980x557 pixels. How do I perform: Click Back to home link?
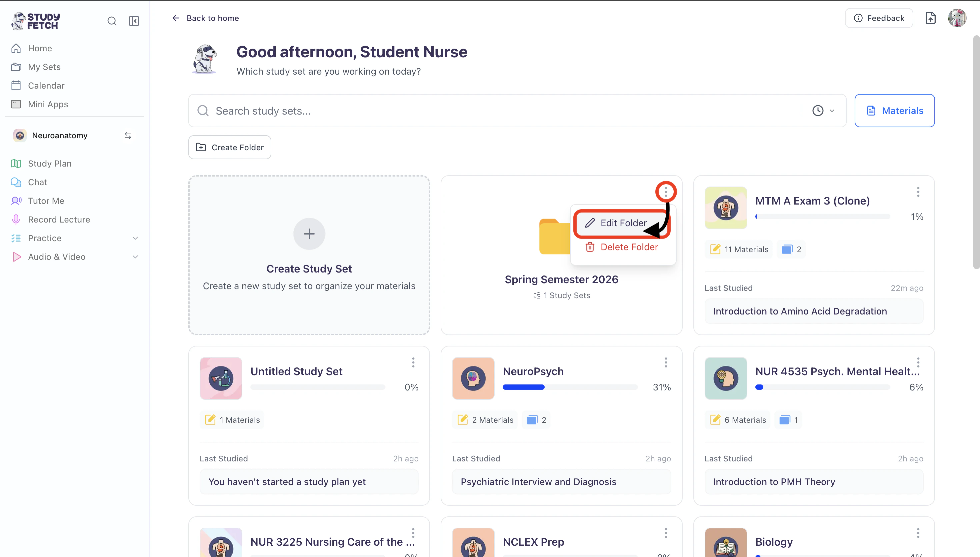coord(205,18)
